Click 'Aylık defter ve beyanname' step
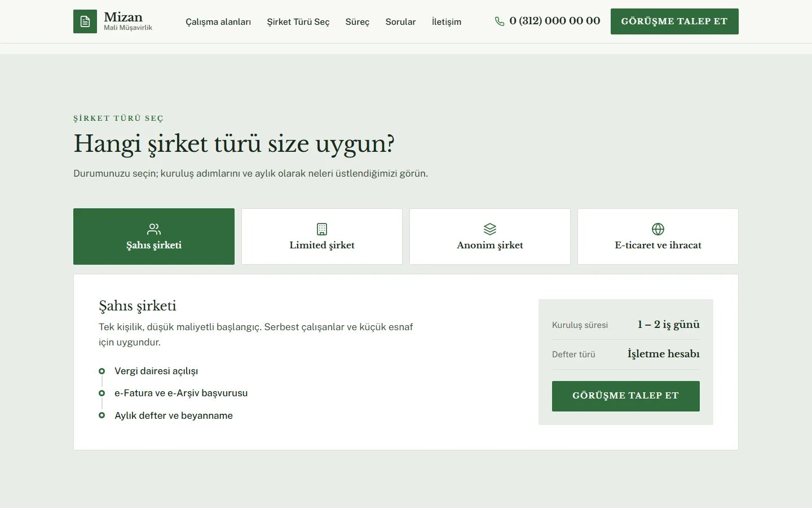 [174, 415]
